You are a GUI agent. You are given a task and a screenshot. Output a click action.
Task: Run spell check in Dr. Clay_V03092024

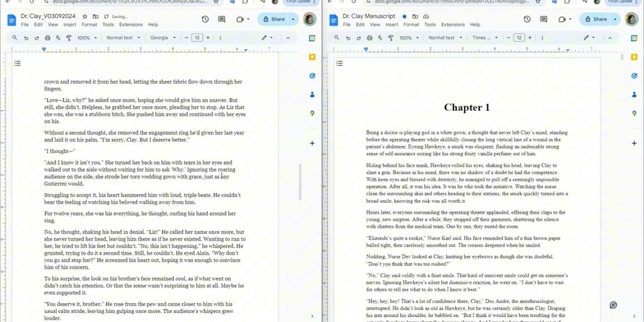pos(58,38)
